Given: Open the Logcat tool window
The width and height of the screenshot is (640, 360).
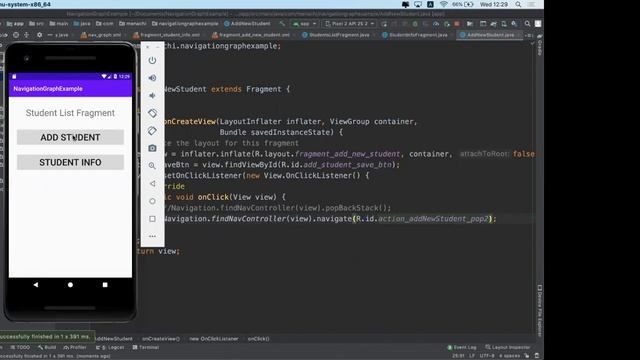Looking at the screenshot, I should tap(110, 347).
